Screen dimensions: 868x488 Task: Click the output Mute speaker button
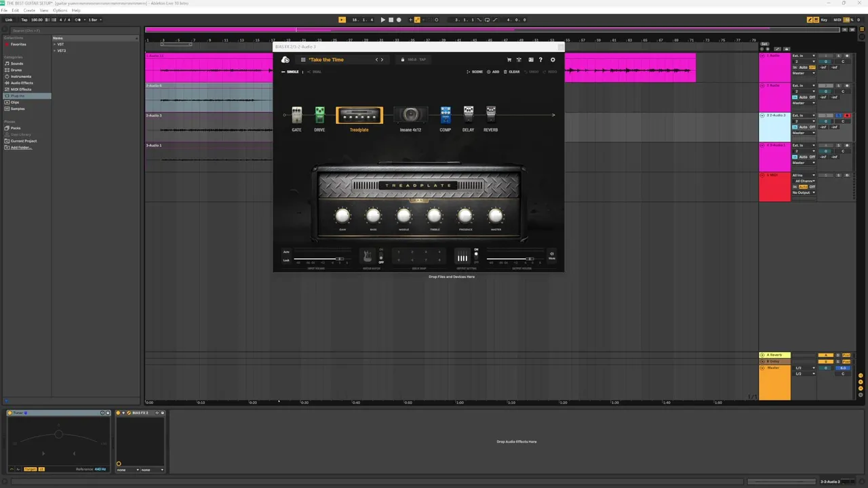(551, 256)
